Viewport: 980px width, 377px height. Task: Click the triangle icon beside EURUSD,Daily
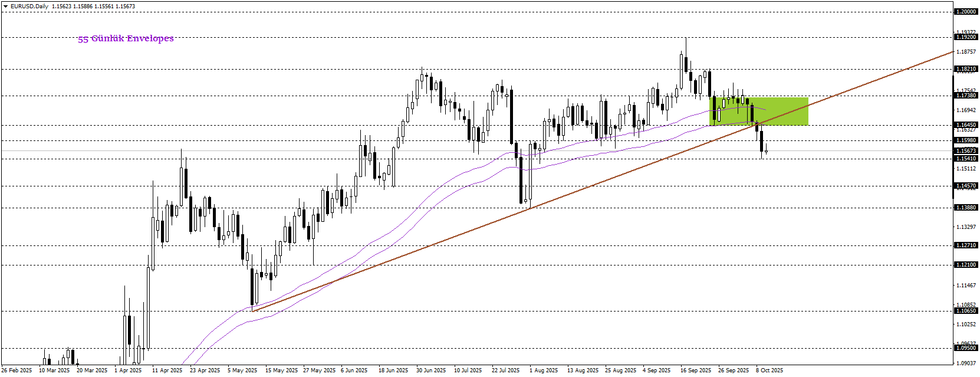pyautogui.click(x=6, y=6)
